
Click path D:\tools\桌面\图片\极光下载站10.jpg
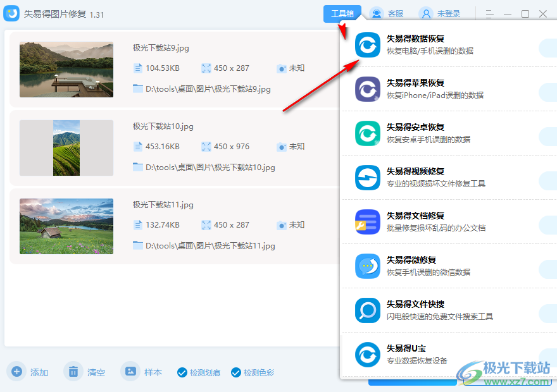pyautogui.click(x=210, y=168)
